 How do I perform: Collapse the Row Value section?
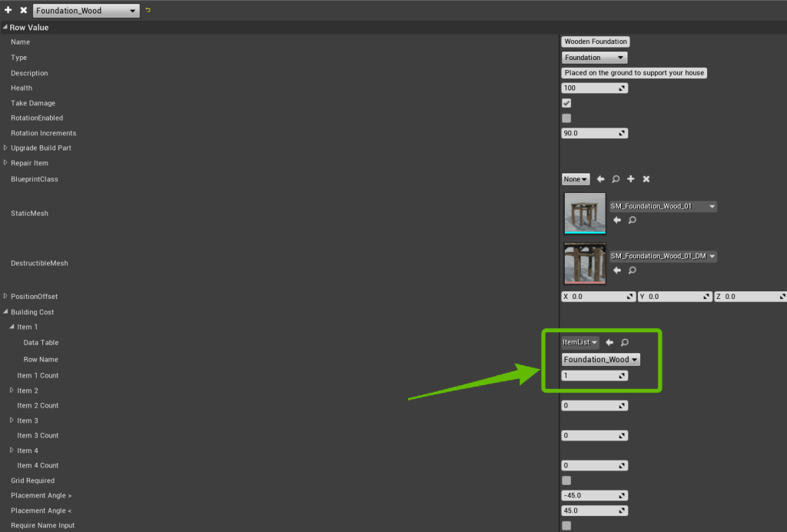(5, 27)
